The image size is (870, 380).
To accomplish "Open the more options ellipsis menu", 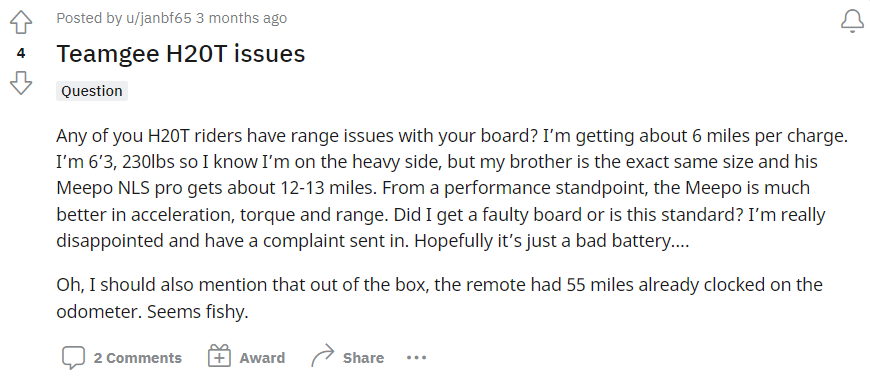I will pos(417,358).
